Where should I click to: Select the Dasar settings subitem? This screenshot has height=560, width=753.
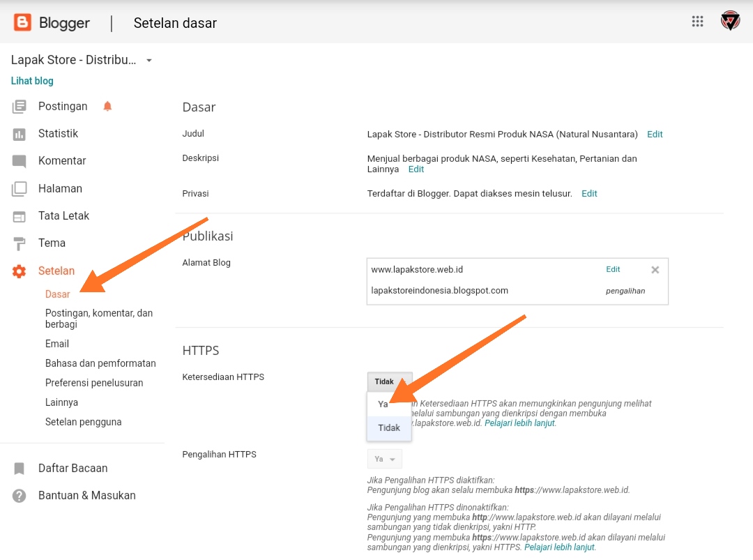pos(58,294)
